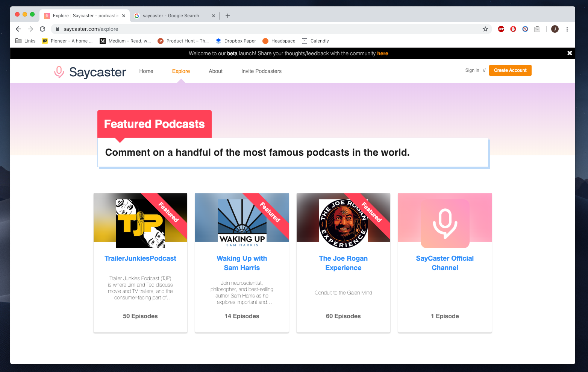Click the browser back arrow

pyautogui.click(x=18, y=29)
